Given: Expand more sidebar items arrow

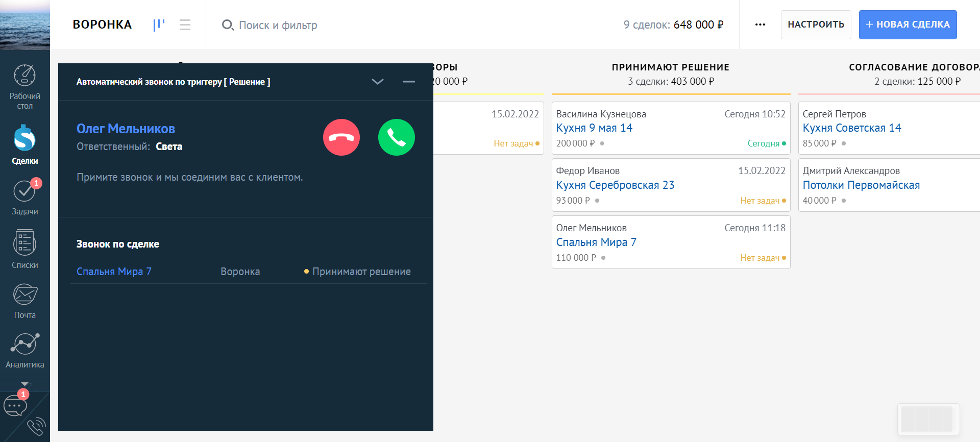Looking at the screenshot, I should click(x=24, y=384).
